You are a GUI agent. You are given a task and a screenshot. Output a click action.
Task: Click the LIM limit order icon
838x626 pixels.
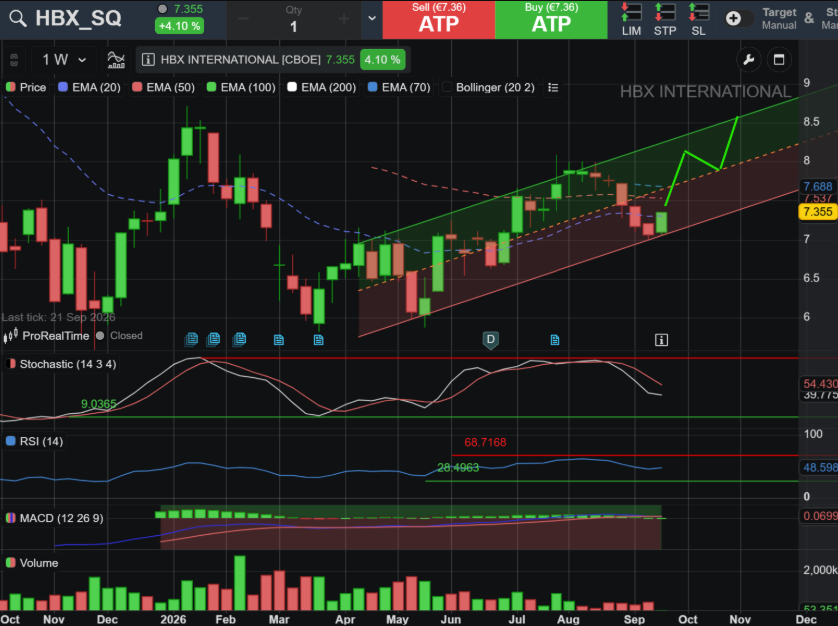tap(631, 20)
